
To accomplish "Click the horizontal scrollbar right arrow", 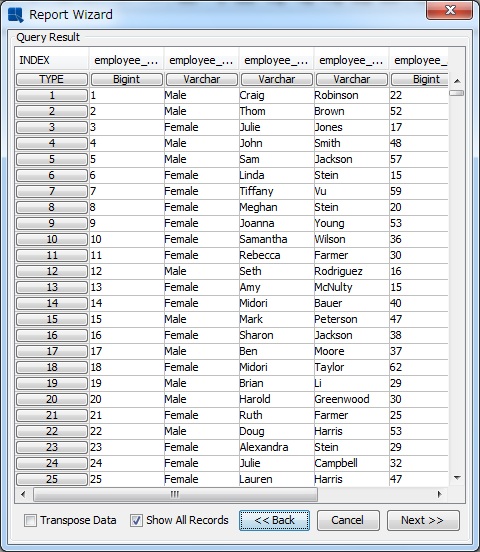I will (439, 494).
